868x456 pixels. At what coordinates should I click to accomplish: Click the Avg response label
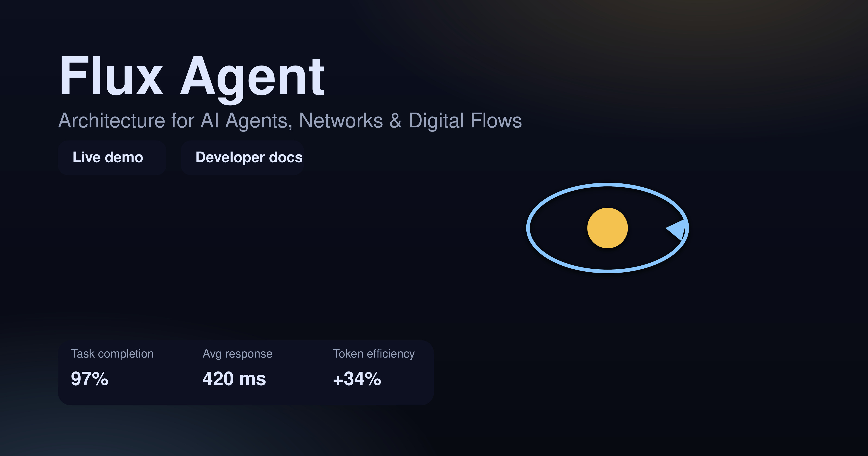(x=237, y=354)
